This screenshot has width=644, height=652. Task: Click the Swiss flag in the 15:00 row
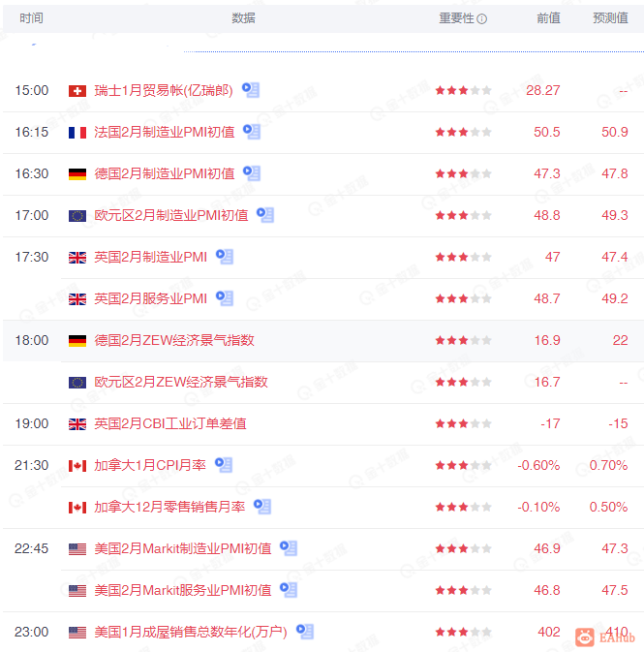[77, 91]
